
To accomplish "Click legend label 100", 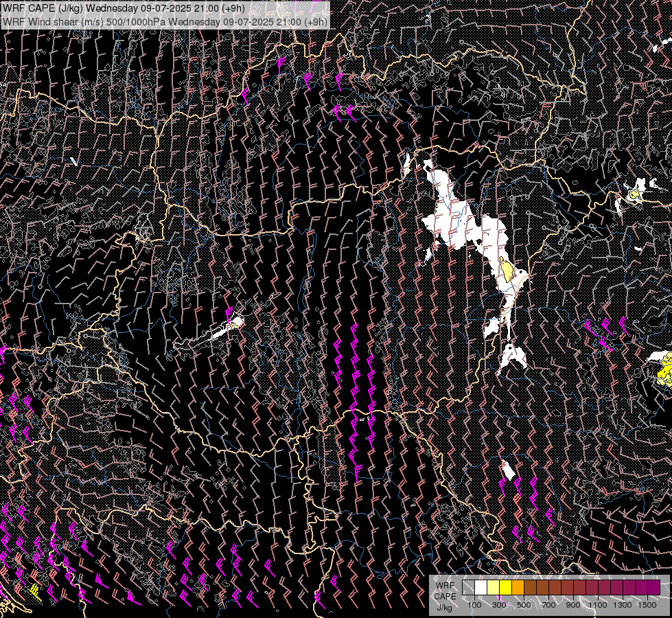I will click(474, 605).
